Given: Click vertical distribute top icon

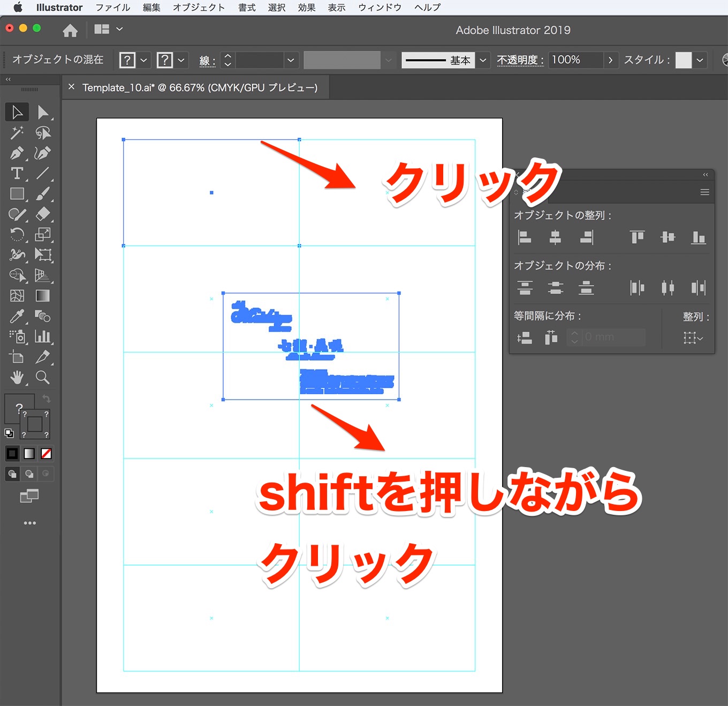Looking at the screenshot, I should click(x=525, y=288).
